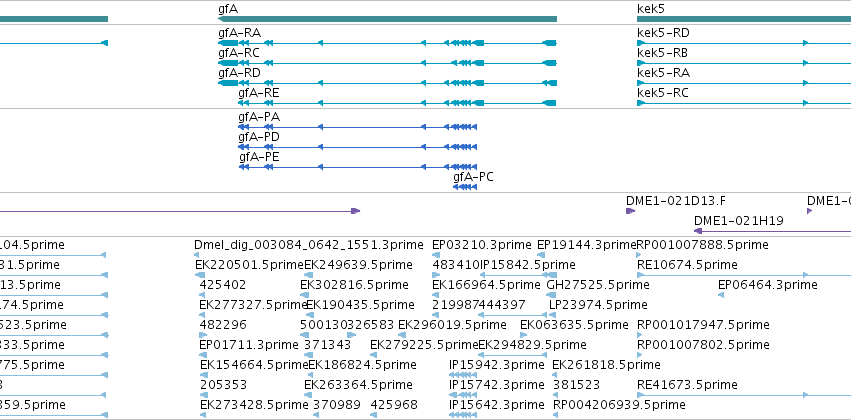851x420 pixels.
Task: Click the RP001007802.5prime EST label
Action: 703,345
